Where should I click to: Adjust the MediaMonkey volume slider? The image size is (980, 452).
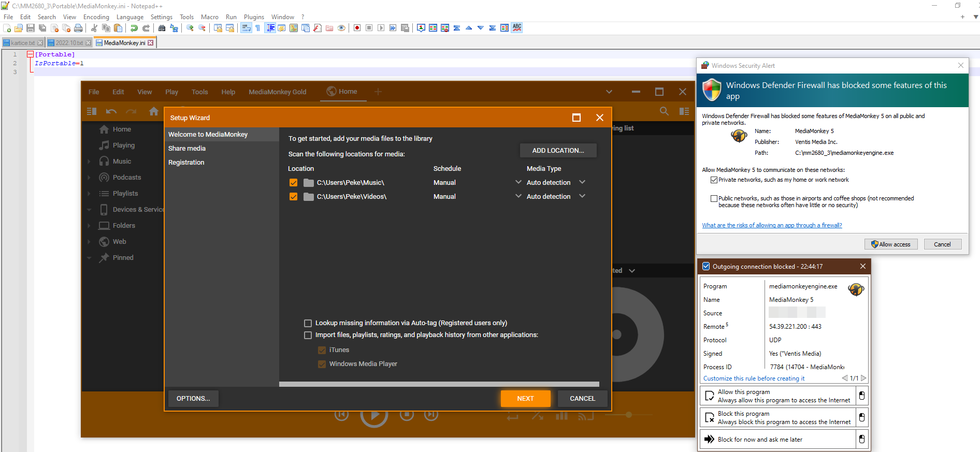[628, 415]
